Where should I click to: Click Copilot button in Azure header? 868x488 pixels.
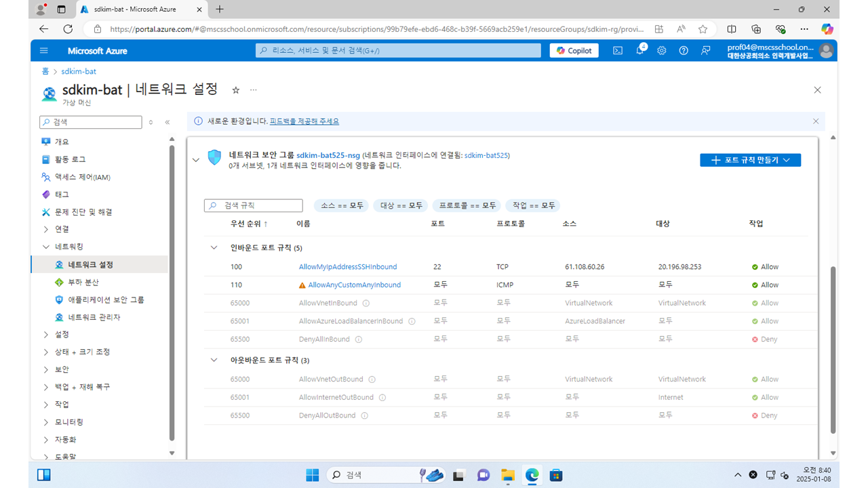point(574,51)
